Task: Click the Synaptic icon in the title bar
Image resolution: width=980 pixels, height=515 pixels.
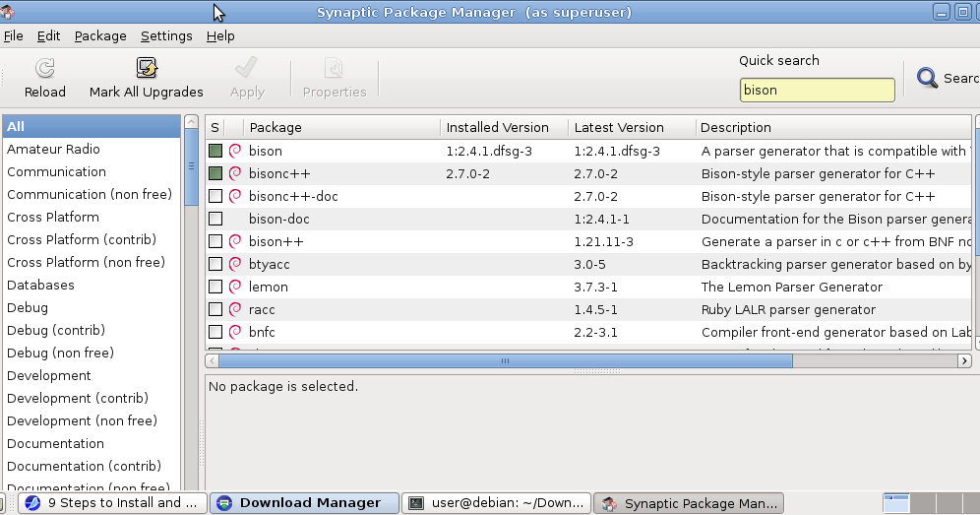Action: click(7, 12)
